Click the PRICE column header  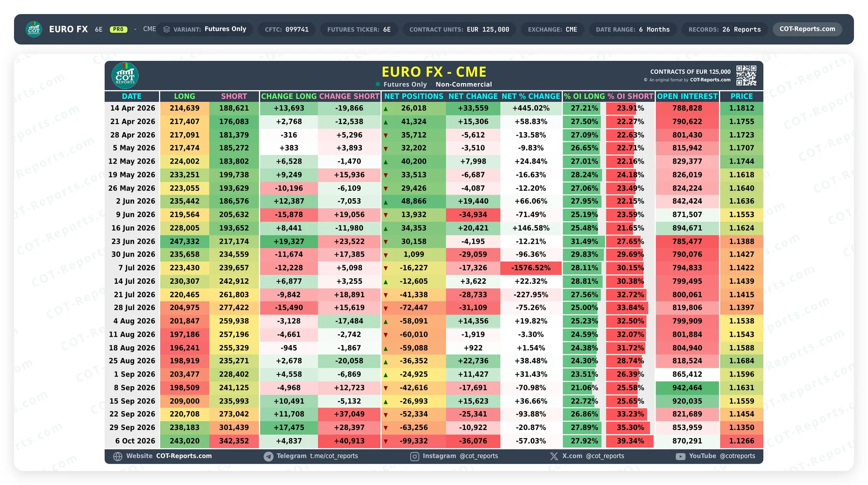click(x=741, y=96)
